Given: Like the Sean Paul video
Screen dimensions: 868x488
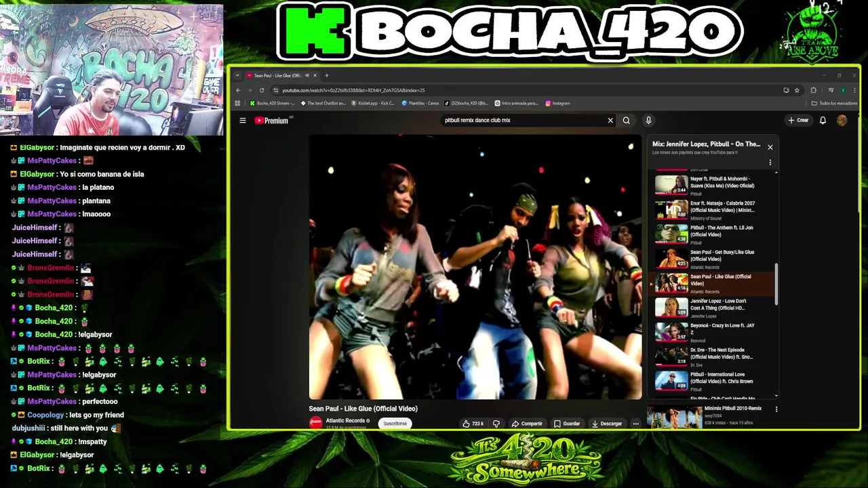Looking at the screenshot, I should (x=473, y=424).
